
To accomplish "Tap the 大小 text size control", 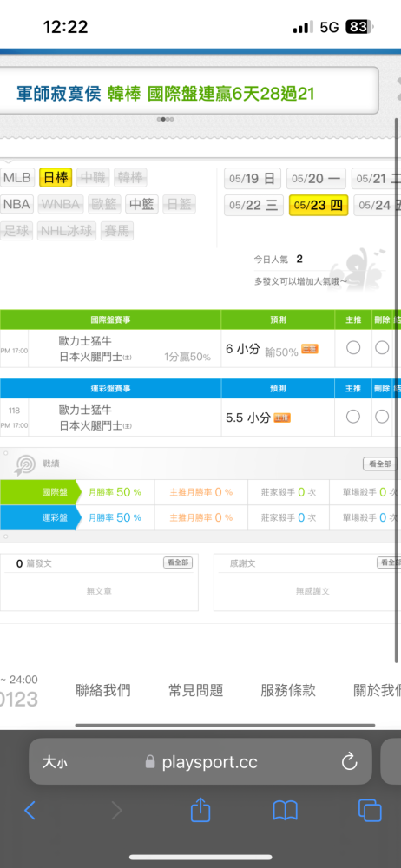I will tap(55, 762).
